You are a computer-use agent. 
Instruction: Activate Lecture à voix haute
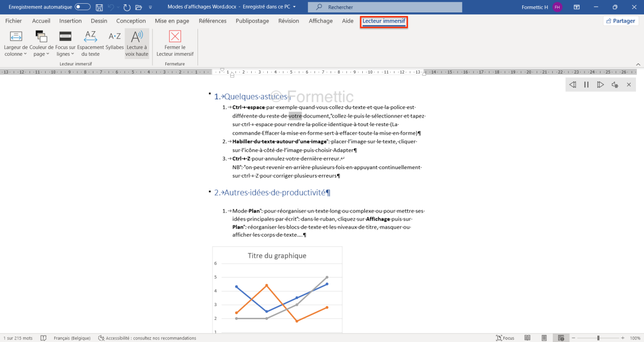137,43
